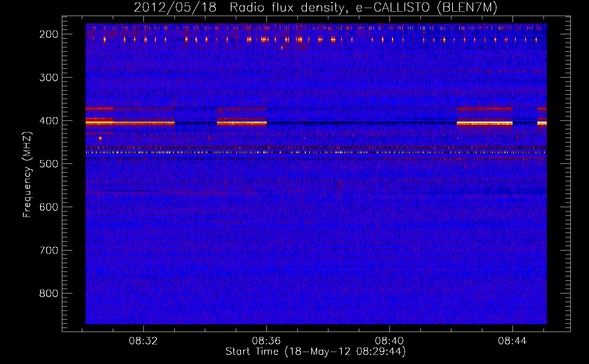Click the 800 frequency tick label

tap(49, 293)
